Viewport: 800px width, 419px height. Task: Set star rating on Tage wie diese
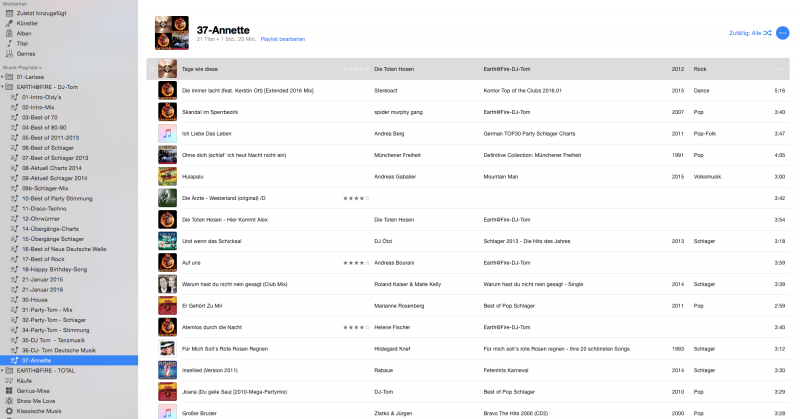tap(356, 69)
